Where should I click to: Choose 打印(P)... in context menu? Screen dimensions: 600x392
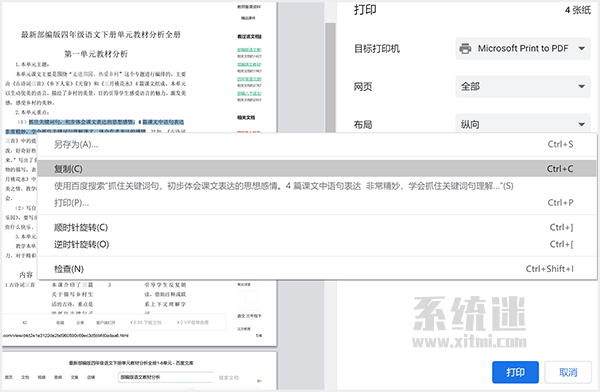tap(317, 203)
